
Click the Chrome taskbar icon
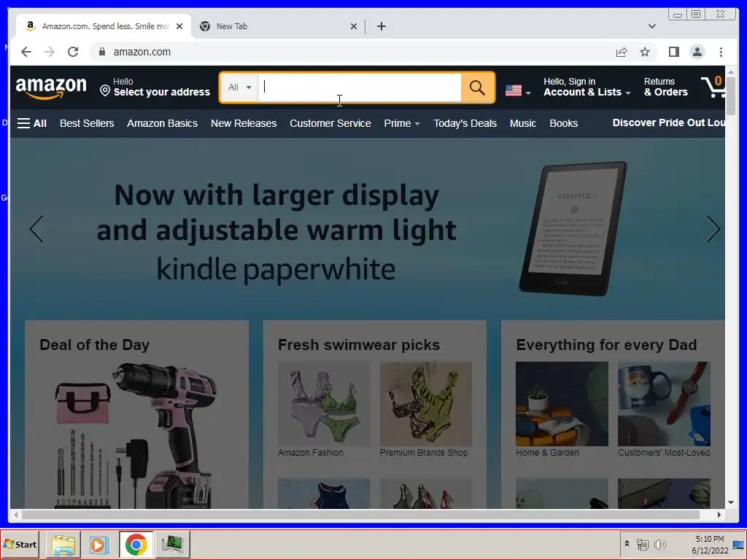click(x=136, y=545)
